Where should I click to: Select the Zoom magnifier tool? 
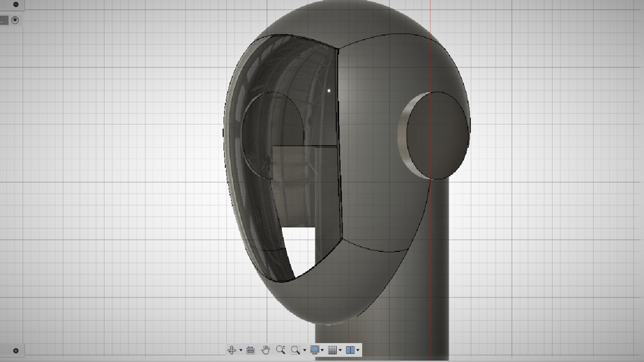tap(280, 350)
